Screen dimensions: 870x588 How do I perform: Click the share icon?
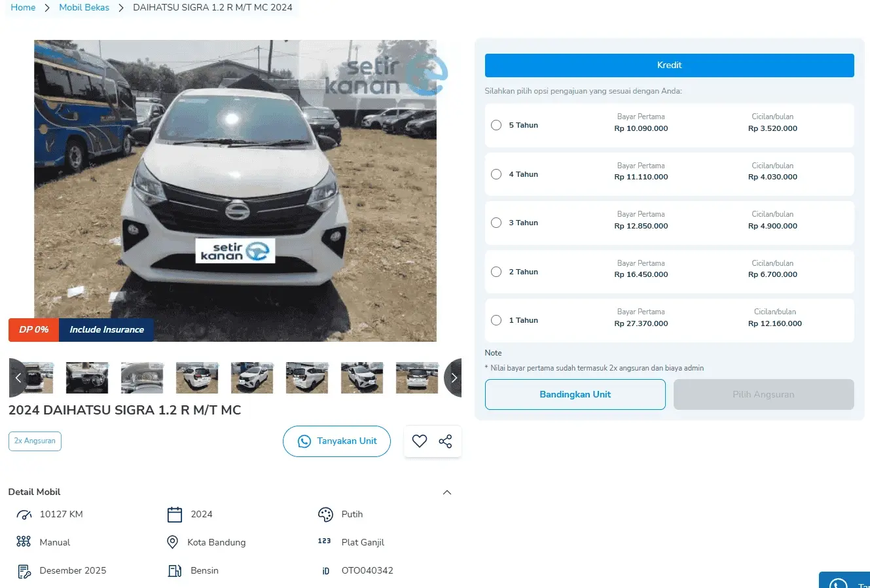click(446, 441)
